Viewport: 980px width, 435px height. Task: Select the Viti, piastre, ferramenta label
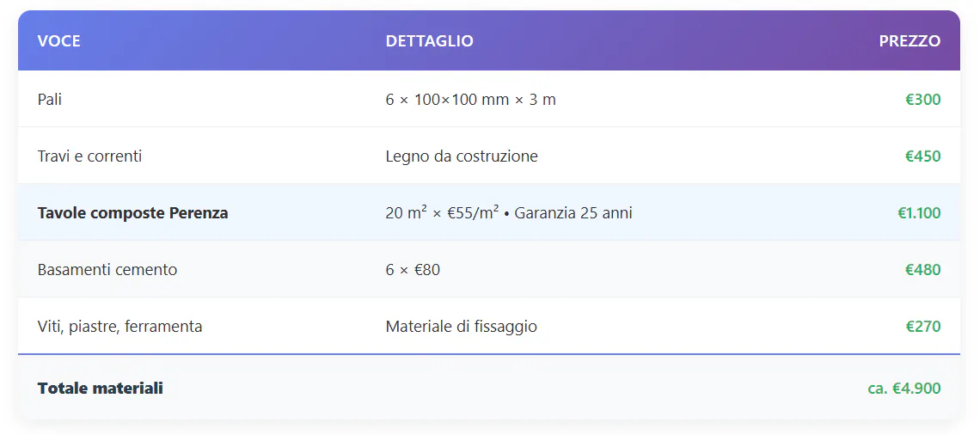click(119, 327)
